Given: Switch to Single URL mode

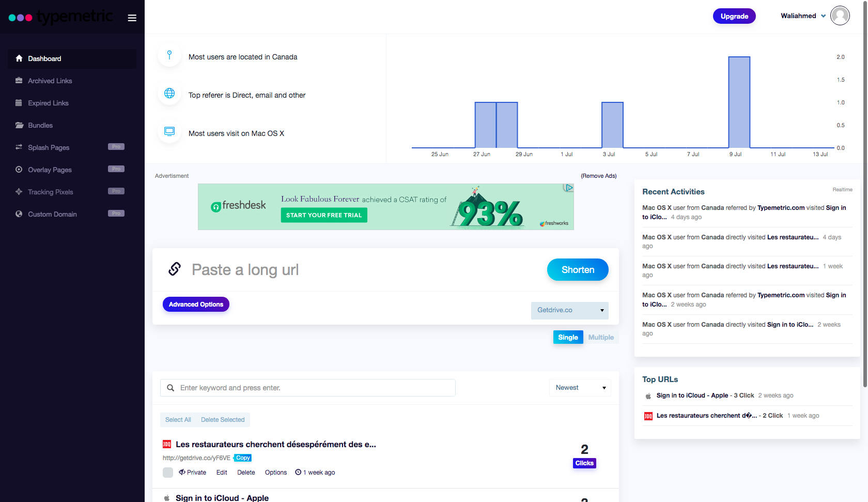Looking at the screenshot, I should 568,337.
